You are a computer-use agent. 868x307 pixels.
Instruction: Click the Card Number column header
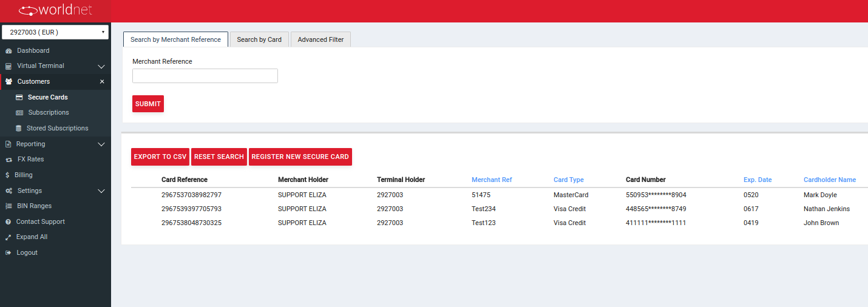tap(646, 180)
